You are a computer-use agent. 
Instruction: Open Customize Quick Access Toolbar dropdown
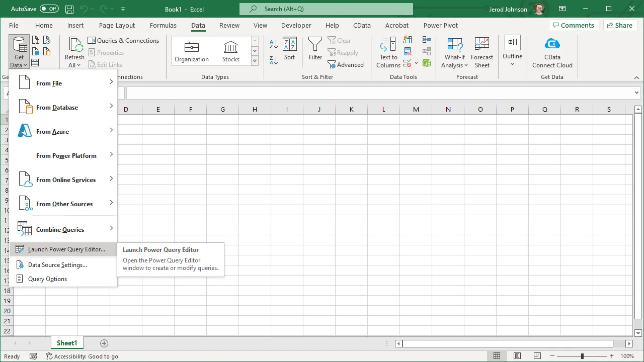click(123, 9)
